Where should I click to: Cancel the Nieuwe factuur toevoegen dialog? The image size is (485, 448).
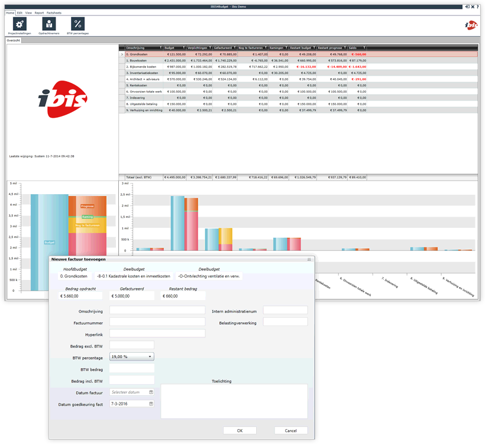[290, 430]
